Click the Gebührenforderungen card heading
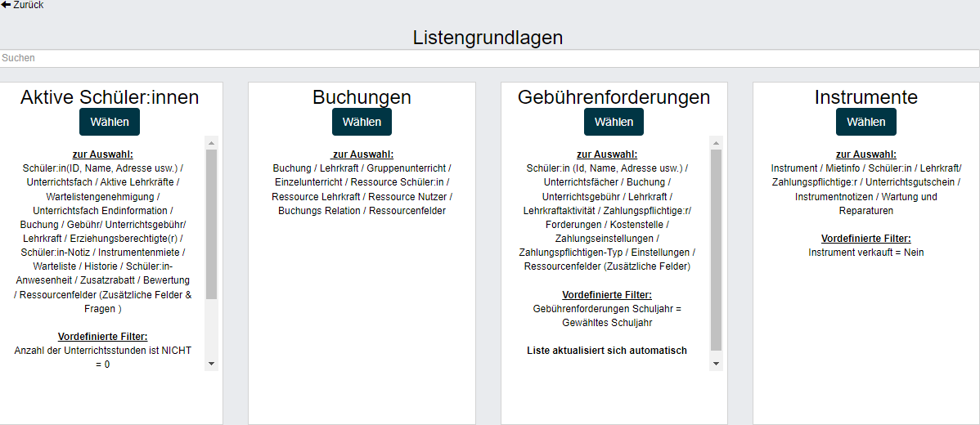The height and width of the screenshot is (425, 980). (x=614, y=96)
